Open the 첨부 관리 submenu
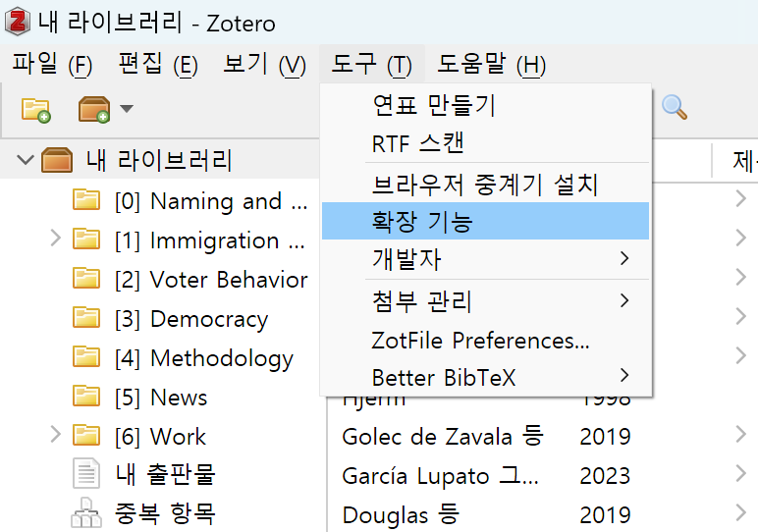Image resolution: width=758 pixels, height=532 pixels. [x=485, y=300]
